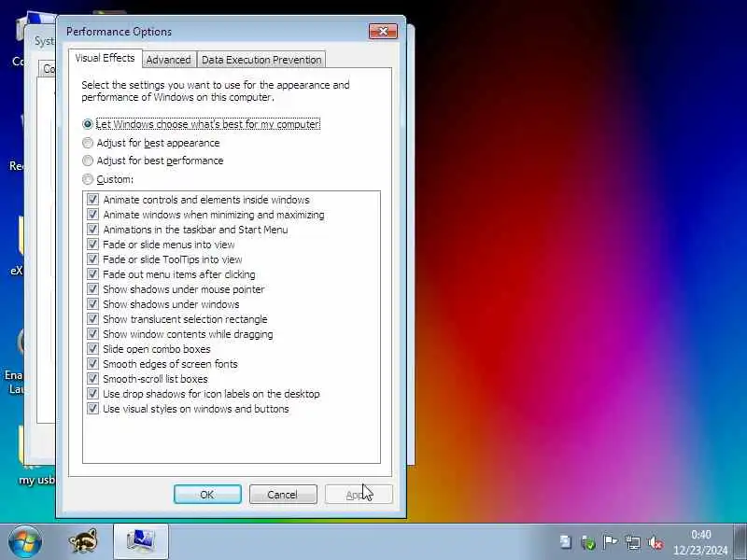Select Adjust for best performance
The image size is (747, 560).
[153, 161]
